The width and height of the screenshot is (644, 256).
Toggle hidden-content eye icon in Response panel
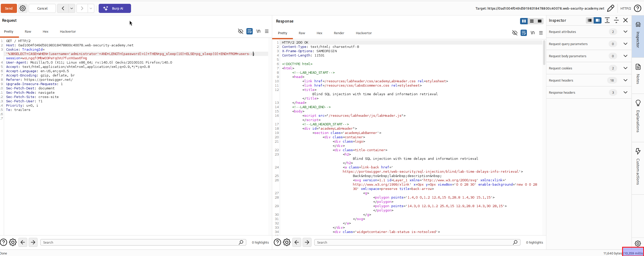pyautogui.click(x=515, y=33)
